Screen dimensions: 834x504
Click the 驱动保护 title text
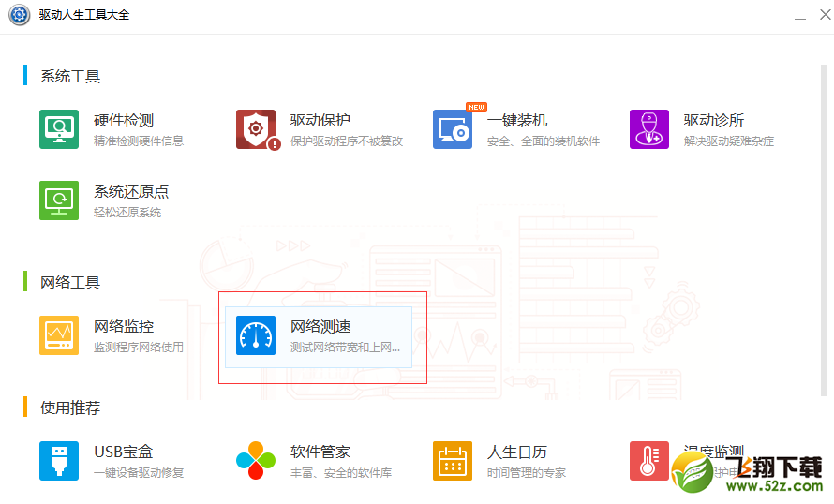coord(320,121)
